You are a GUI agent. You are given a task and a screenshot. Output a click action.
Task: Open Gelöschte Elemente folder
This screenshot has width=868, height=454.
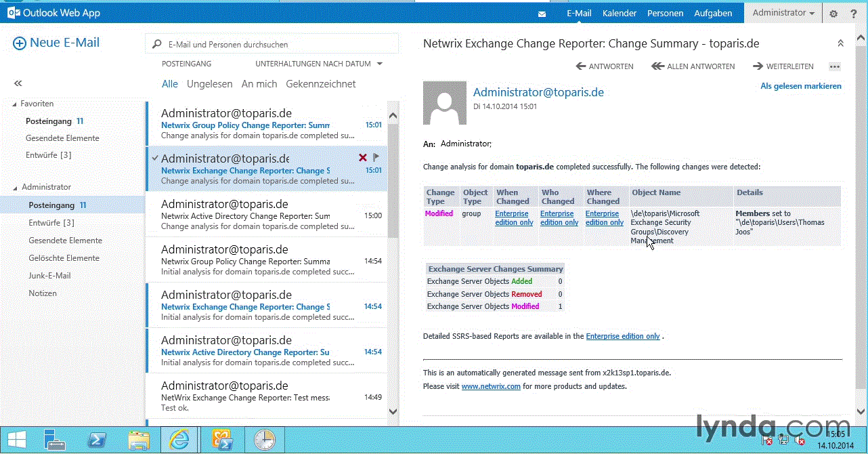click(x=64, y=258)
